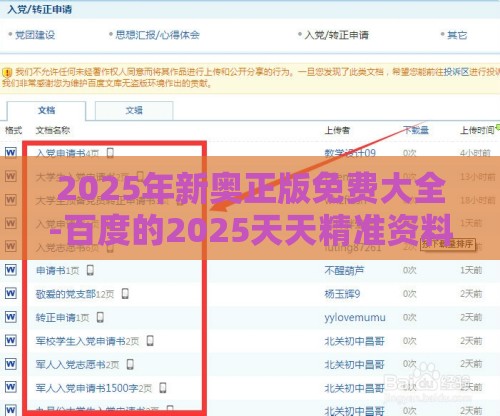Image resolution: width=500 pixels, height=416 pixels.
Task: View uploader 不醒葫芦 profile
Action: 344,270
